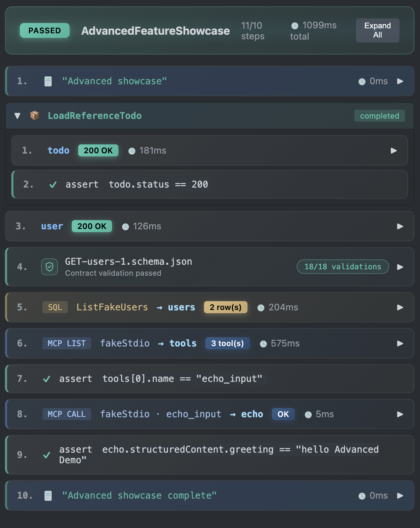Click the tools[0].name == "echo_input" text

[182, 379]
